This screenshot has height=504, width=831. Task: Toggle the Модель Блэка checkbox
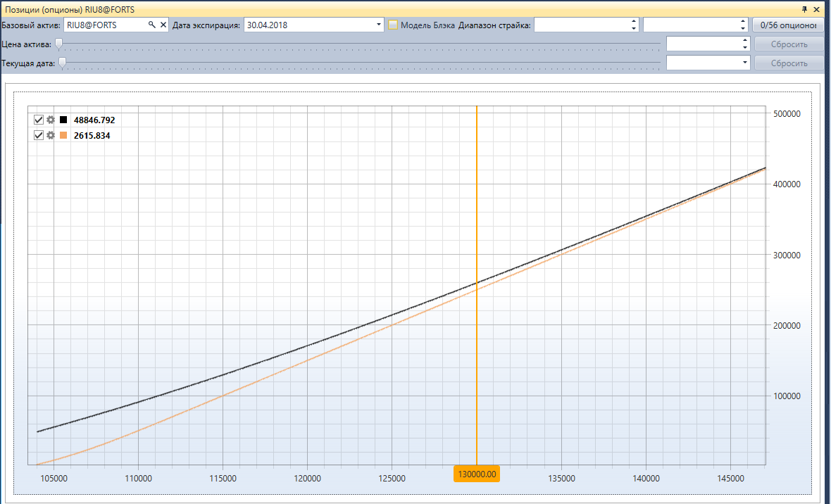393,25
